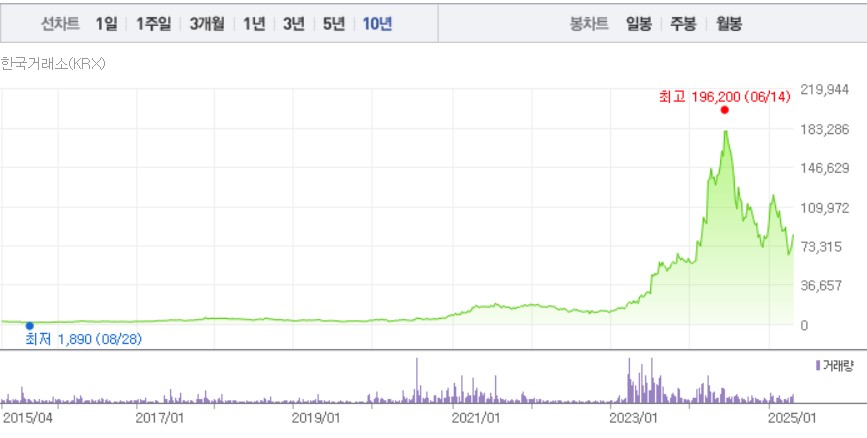Click the 2023/01 date label
Viewport: 867px width, 438px height.
[x=634, y=418]
